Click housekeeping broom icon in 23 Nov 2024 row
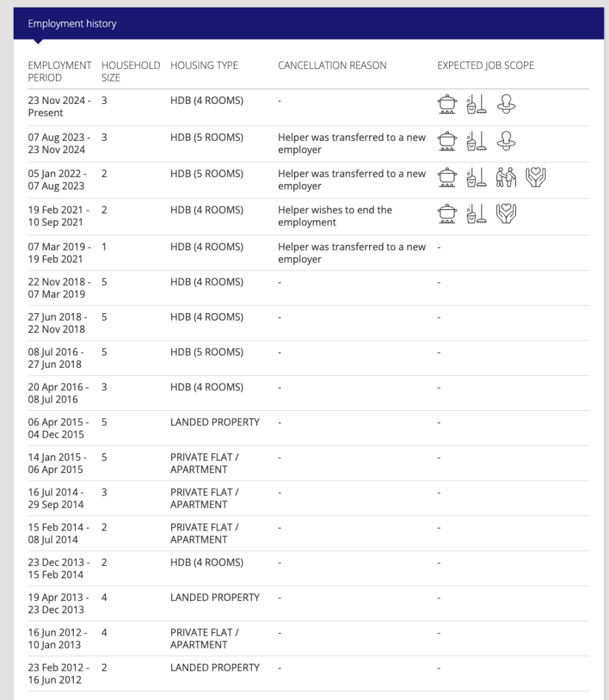The width and height of the screenshot is (609, 700). pyautogui.click(x=476, y=105)
